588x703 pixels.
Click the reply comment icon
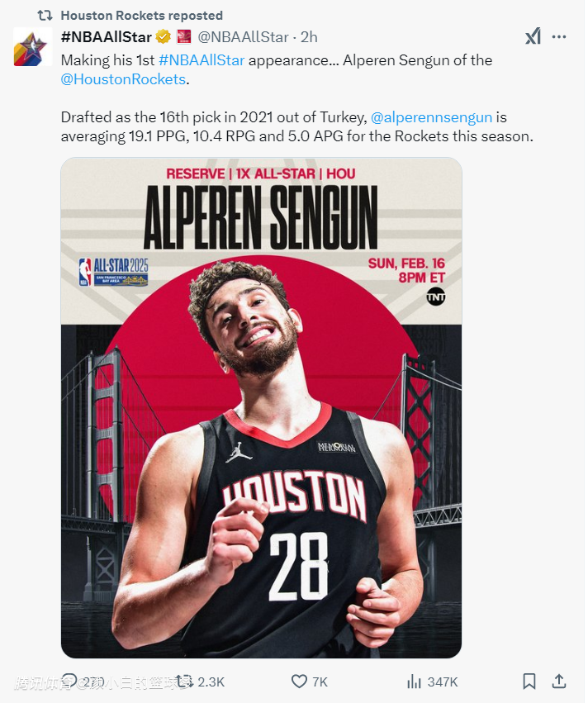(x=70, y=682)
